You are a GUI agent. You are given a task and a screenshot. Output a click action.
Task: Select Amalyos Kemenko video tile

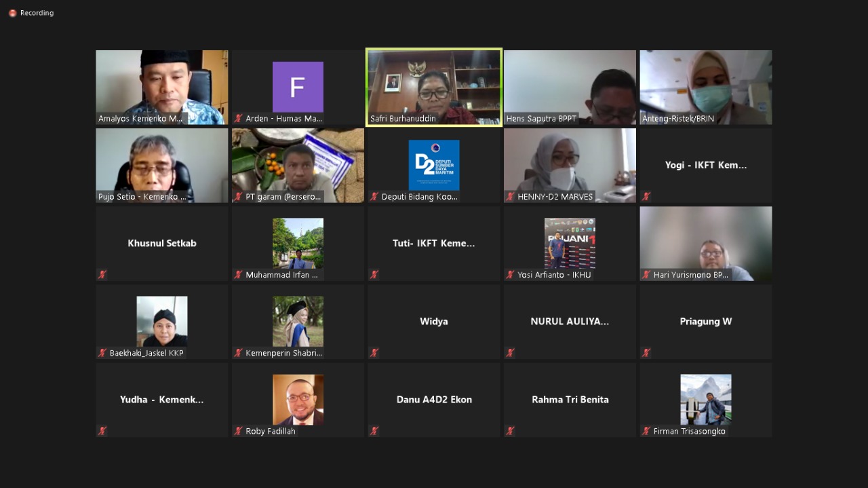click(x=162, y=87)
